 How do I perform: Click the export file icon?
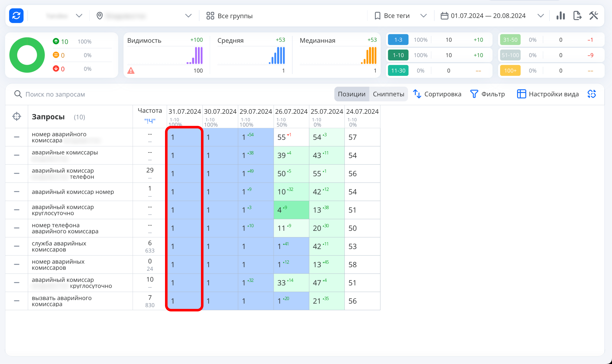(577, 16)
